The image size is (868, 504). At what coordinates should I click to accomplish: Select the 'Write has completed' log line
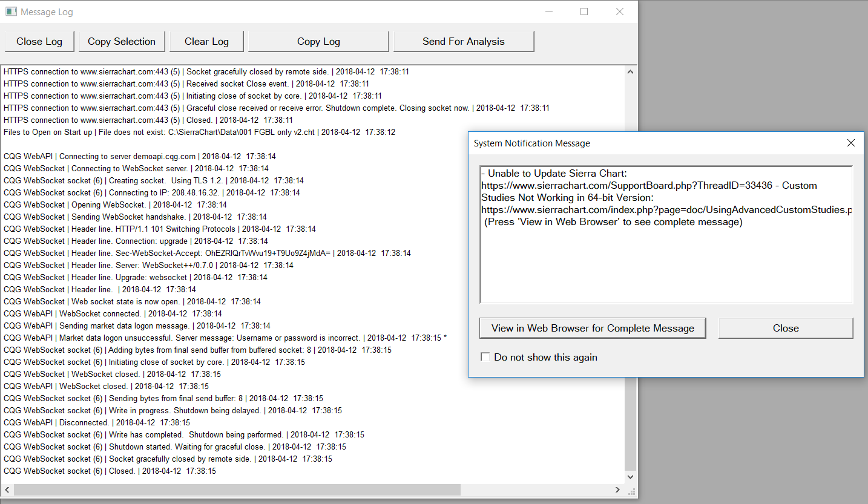pos(184,434)
